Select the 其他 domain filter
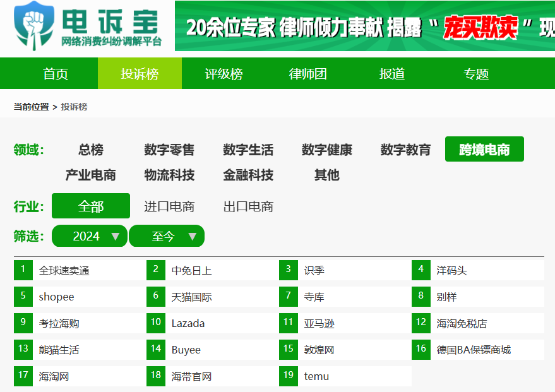Screen dimensions: 555x392 [326, 175]
